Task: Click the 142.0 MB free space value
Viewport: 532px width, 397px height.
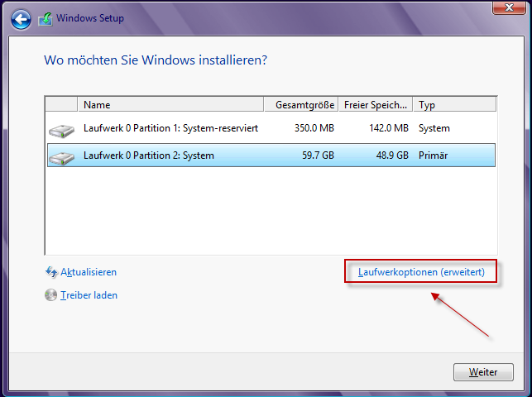Action: pyautogui.click(x=389, y=128)
